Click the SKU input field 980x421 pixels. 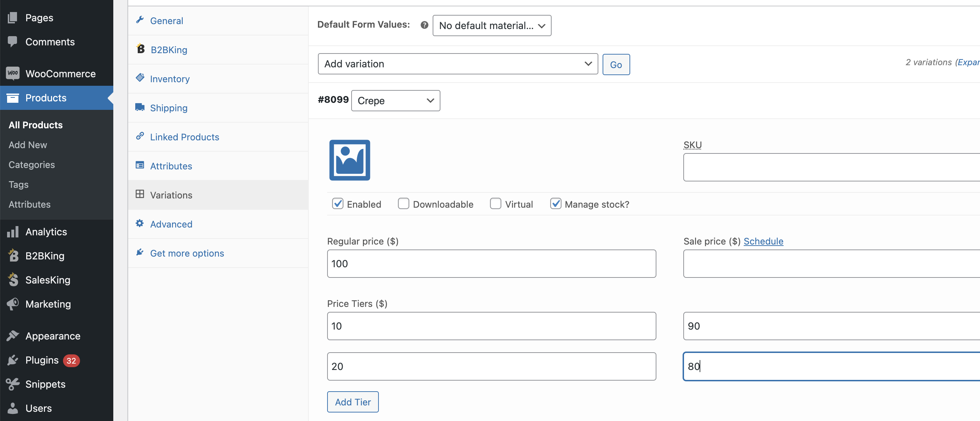pos(831,167)
